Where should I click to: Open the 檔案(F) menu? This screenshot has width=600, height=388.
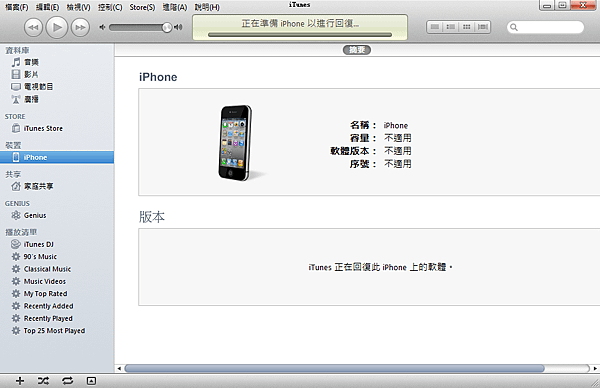tap(16, 7)
